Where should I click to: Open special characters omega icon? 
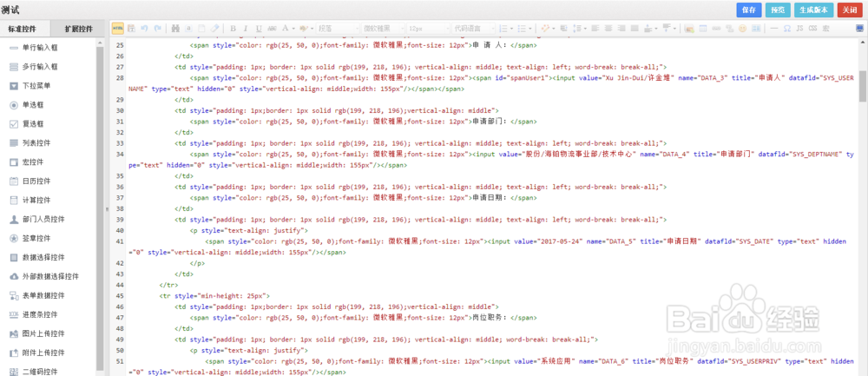click(787, 29)
